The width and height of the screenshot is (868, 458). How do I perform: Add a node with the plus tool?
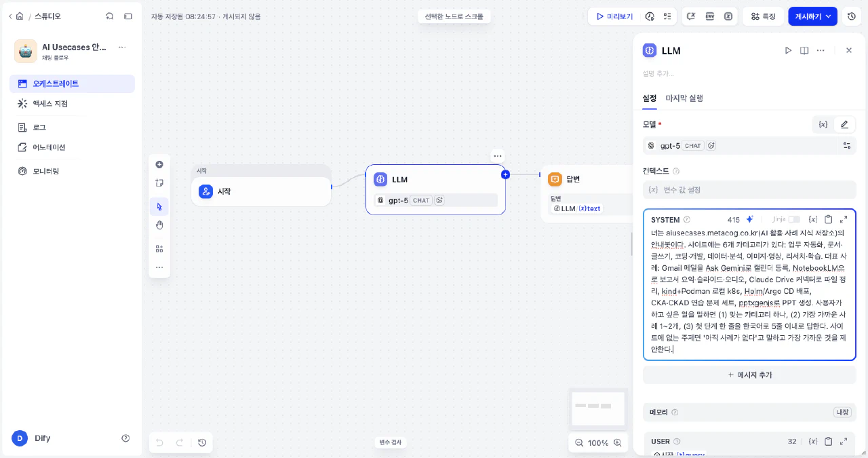[159, 164]
